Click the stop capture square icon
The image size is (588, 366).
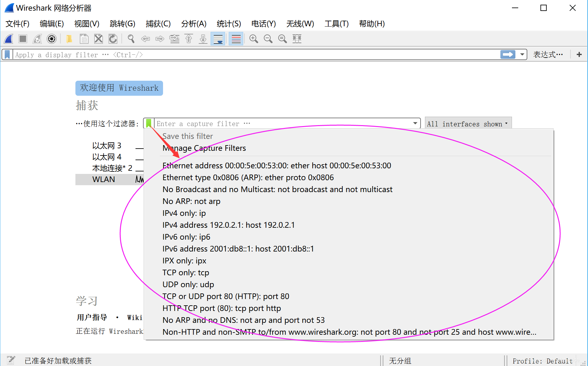(23, 39)
